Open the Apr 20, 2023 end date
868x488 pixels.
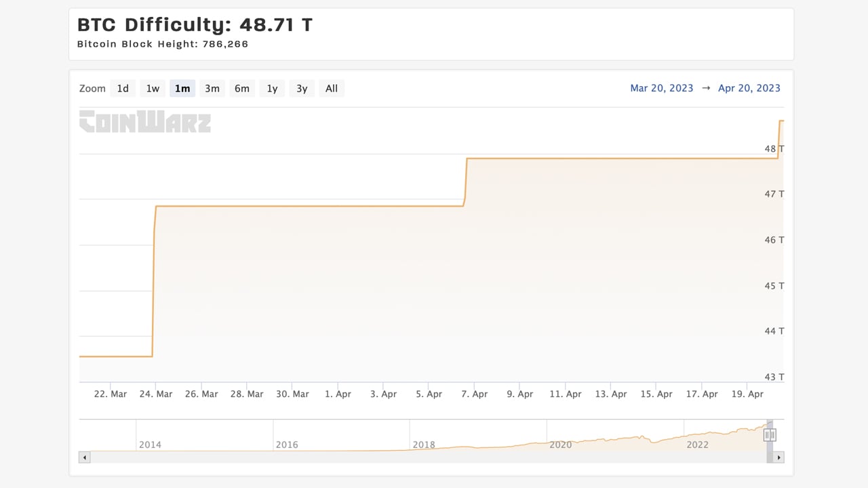click(749, 88)
